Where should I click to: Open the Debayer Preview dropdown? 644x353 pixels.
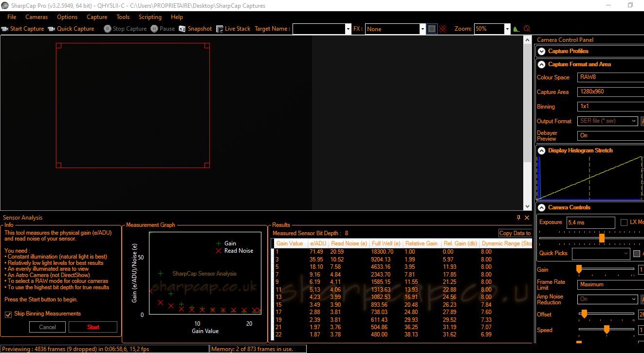pyautogui.click(x=610, y=135)
